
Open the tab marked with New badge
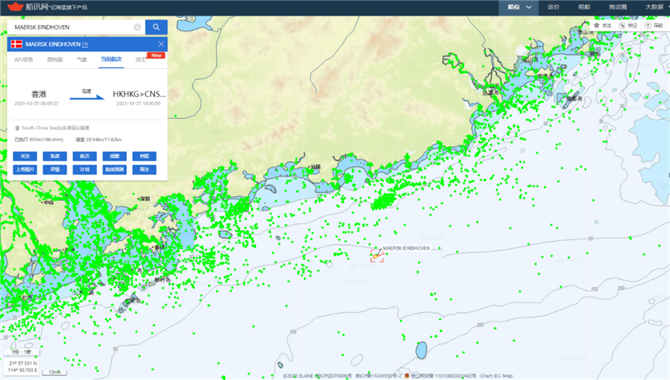pyautogui.click(x=141, y=59)
